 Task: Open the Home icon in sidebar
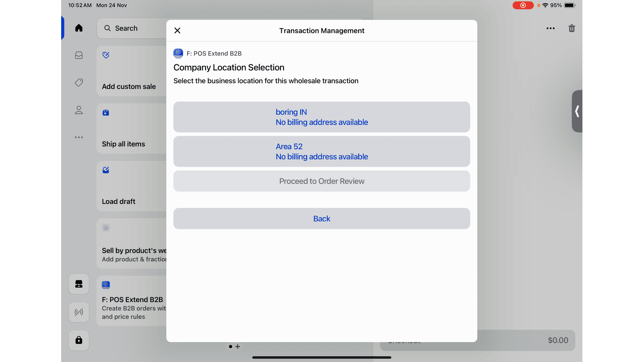point(79,28)
